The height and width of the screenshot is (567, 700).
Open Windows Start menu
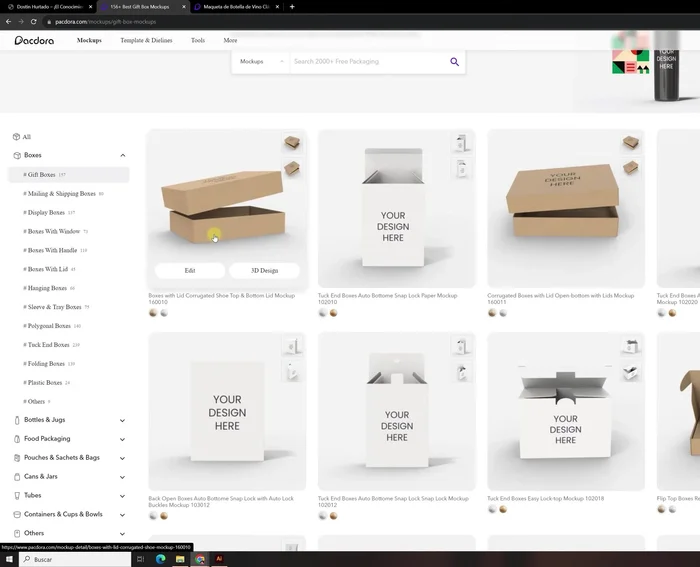click(9, 559)
